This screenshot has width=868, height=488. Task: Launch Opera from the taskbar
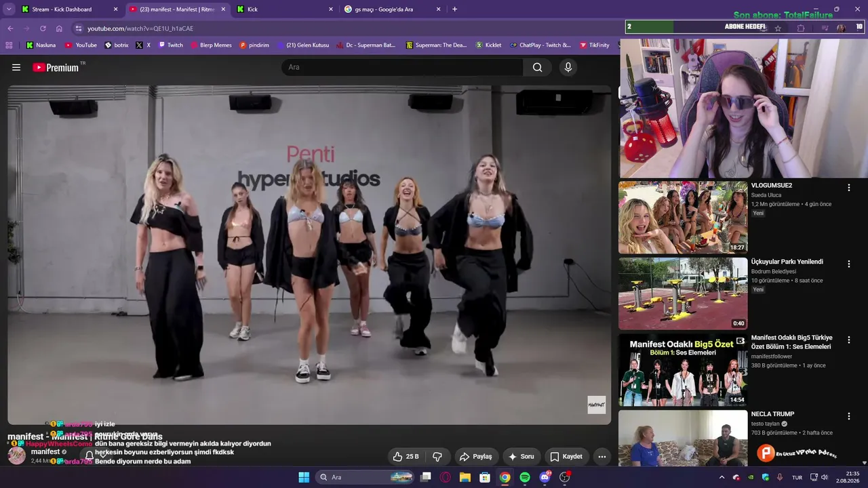[x=446, y=477]
